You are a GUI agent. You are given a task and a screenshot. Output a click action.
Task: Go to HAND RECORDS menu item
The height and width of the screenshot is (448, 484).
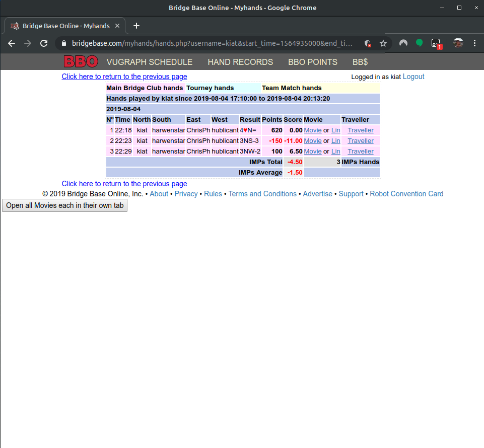[240, 62]
